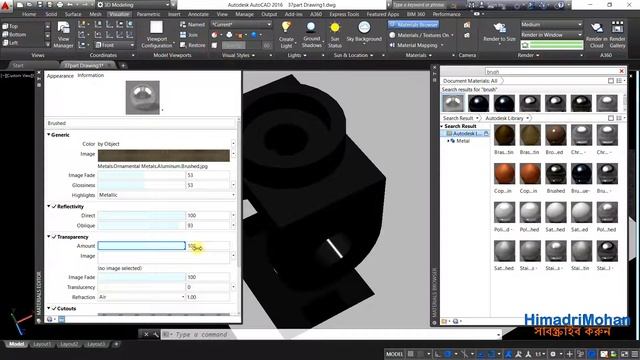Click the Image Fade slider under Generic
Viewport: 640px width, 360px height.
coord(141,175)
